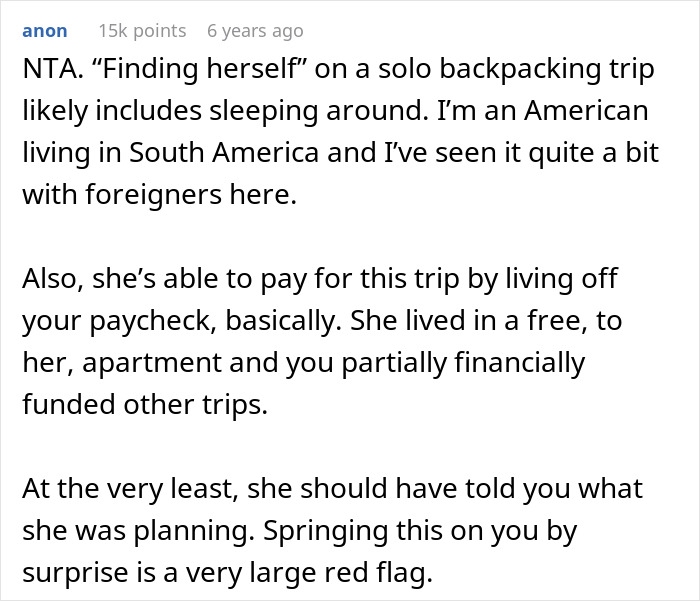Open the "6 years ago" timestamp link
Viewport: 700px width, 601px height.
pos(255,31)
